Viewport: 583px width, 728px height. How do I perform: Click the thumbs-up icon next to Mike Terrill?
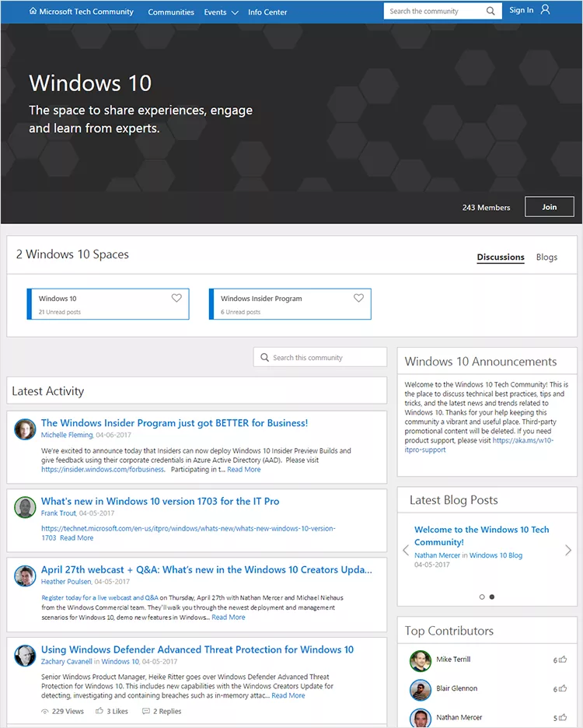(563, 660)
